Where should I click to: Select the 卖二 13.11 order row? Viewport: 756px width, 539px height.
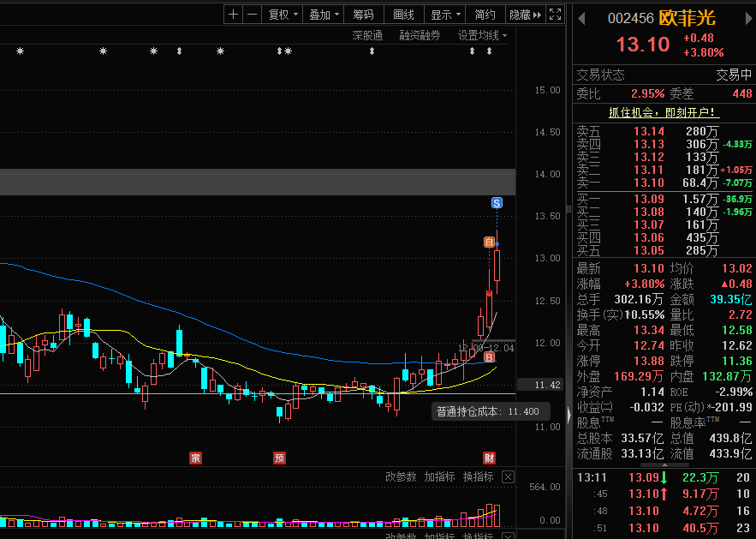664,170
